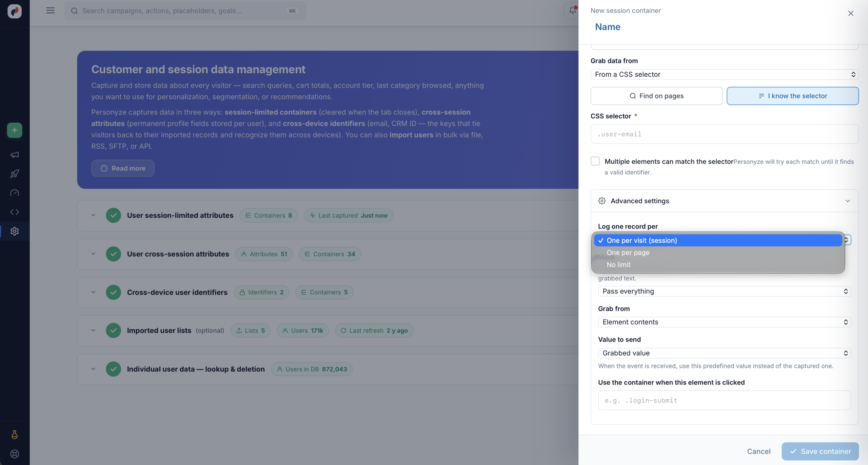868x465 pixels.
Task: Click the notification bell icon
Action: pos(573,11)
